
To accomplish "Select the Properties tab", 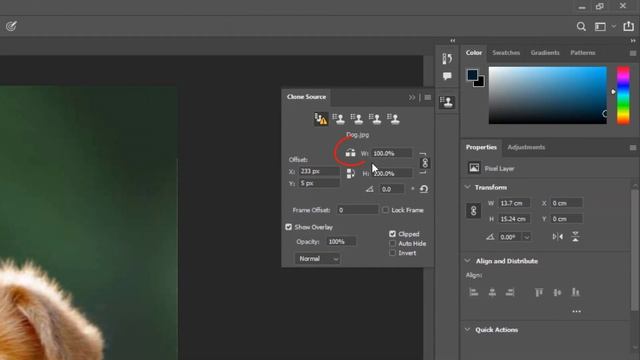I will point(481,147).
